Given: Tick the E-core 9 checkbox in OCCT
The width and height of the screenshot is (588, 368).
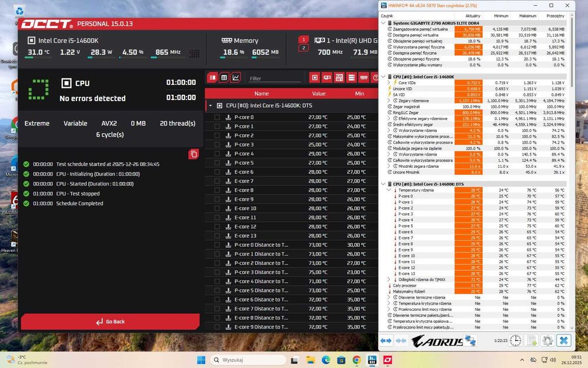Looking at the screenshot, I should point(217,199).
